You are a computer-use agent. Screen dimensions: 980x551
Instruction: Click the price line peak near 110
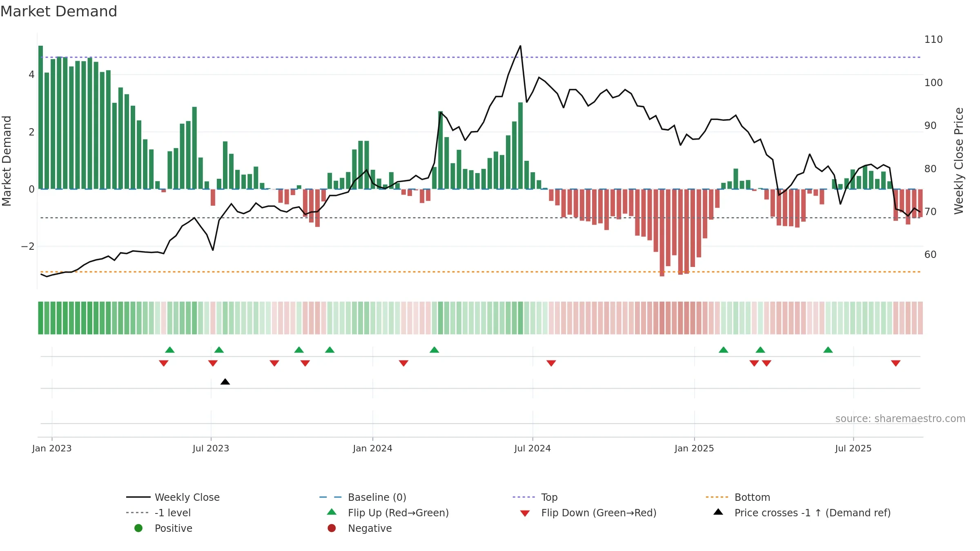point(520,46)
